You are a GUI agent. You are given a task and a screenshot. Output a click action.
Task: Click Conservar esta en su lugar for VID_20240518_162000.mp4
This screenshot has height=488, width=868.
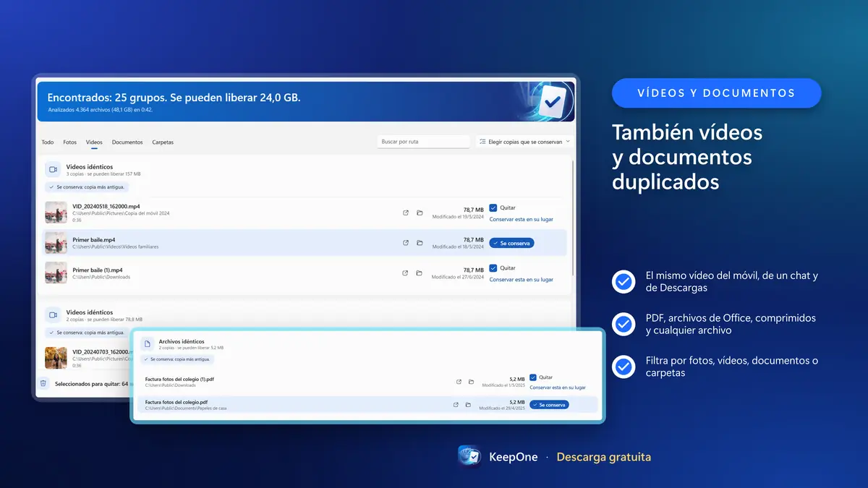point(522,219)
